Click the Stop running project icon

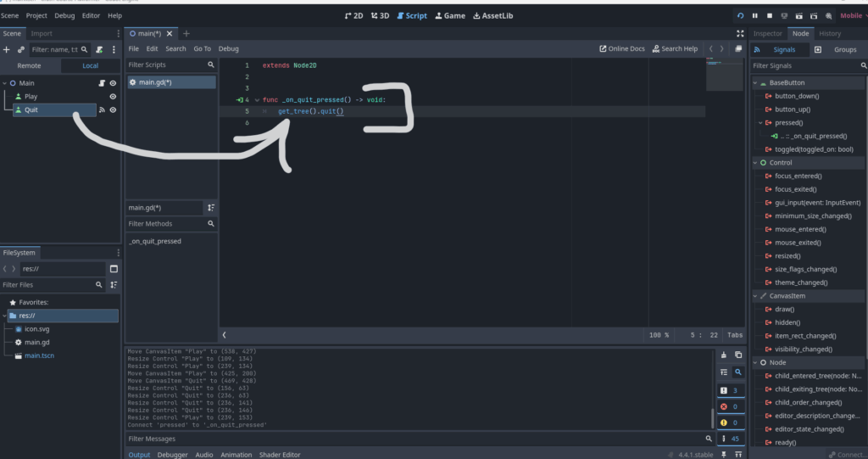click(769, 15)
